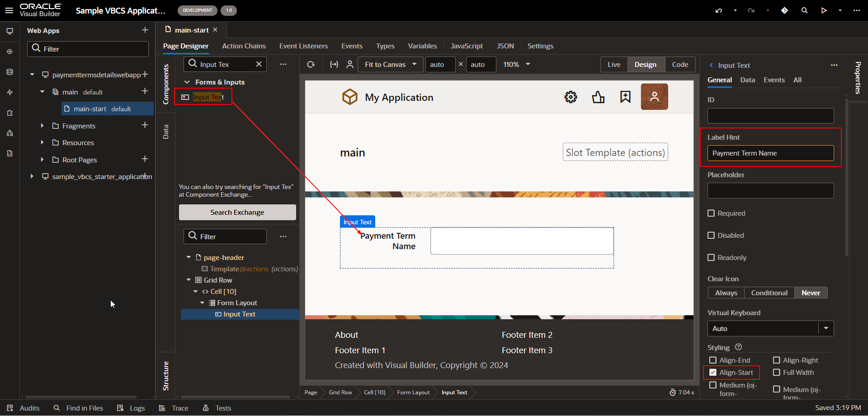Go back from Input Text properties
Viewport: 868px width, 416px height.
coord(711,65)
